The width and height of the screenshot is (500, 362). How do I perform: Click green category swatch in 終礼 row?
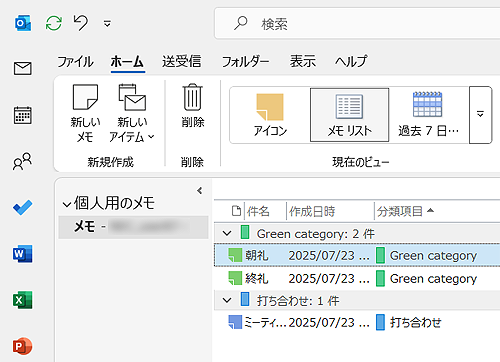[380, 278]
